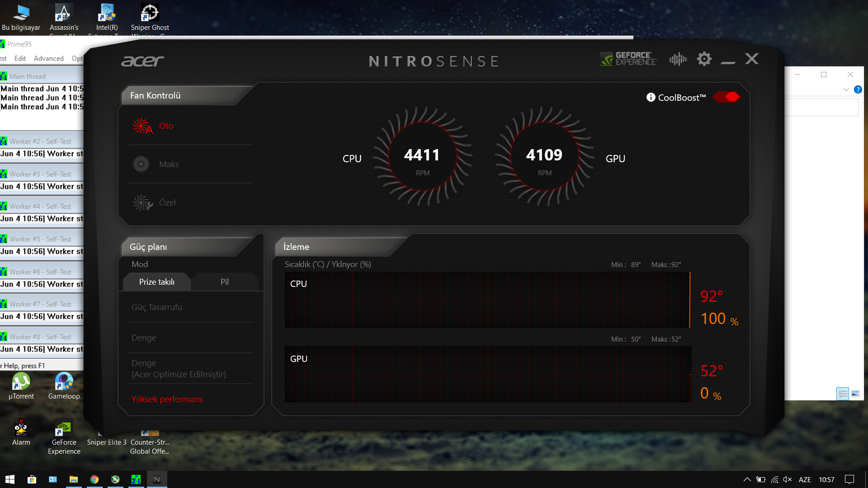Expand ribbon chevron in background window
Image resolution: width=868 pixels, height=488 pixels.
click(846, 89)
